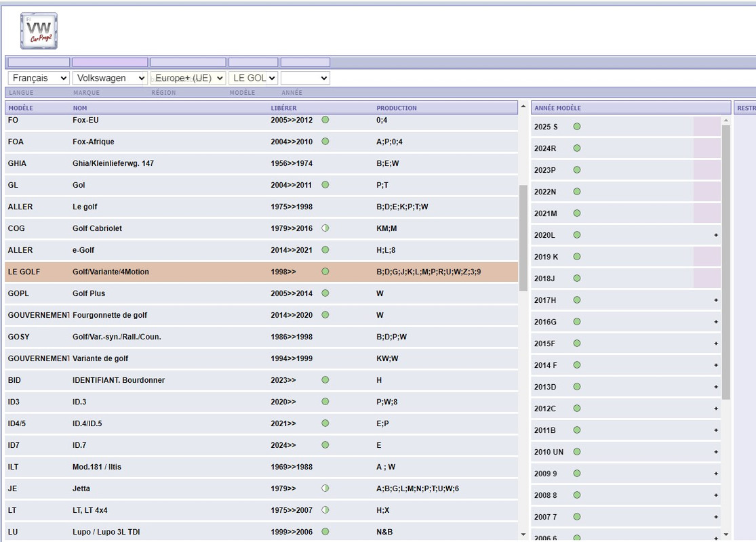756x542 pixels.
Task: Click the pink swatch in the 2025 S row
Action: tap(707, 127)
